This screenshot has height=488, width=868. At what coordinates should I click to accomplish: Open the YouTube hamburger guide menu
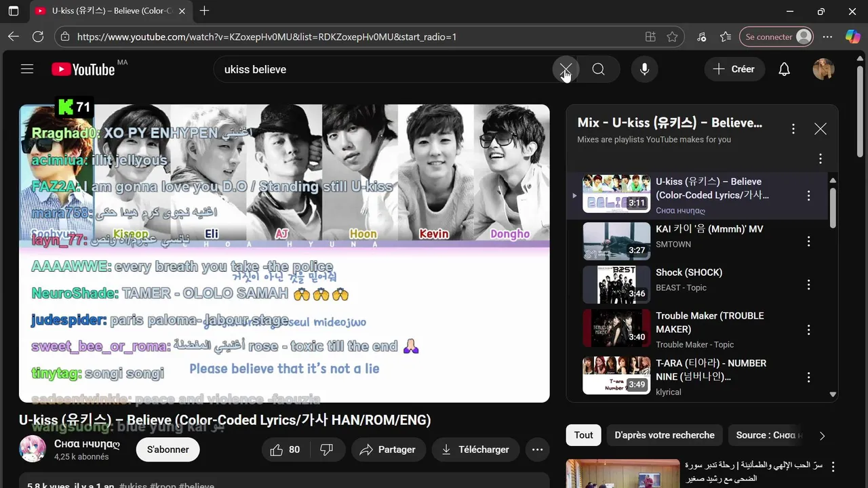[27, 69]
